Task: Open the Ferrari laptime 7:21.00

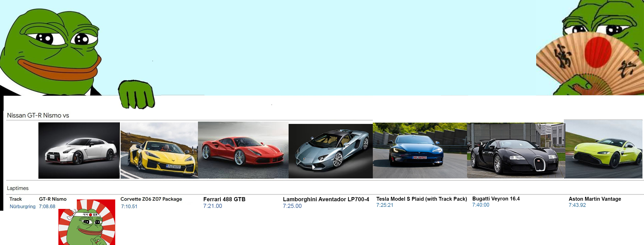Action: (213, 206)
